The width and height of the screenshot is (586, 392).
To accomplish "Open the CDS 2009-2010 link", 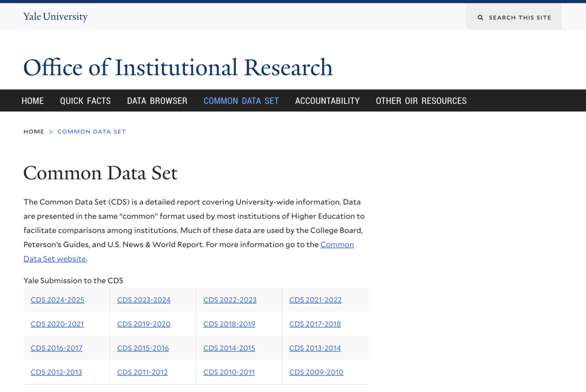I will pyautogui.click(x=316, y=372).
